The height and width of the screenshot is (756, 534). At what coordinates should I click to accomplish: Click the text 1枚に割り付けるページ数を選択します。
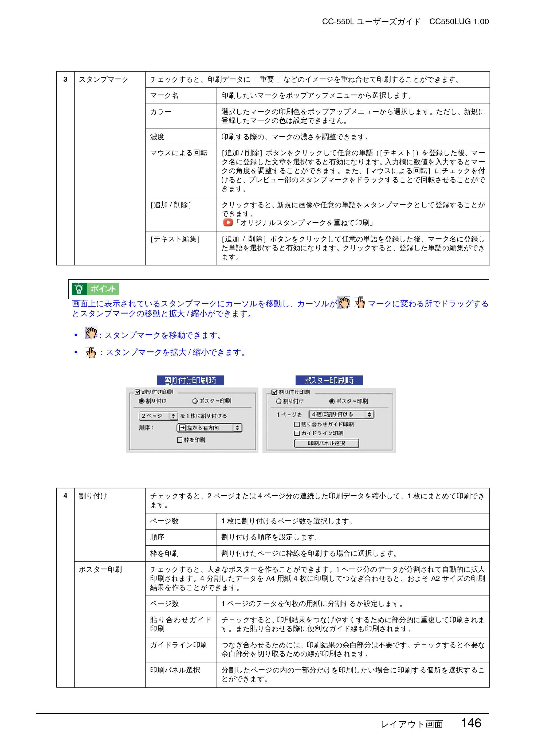(287, 521)
